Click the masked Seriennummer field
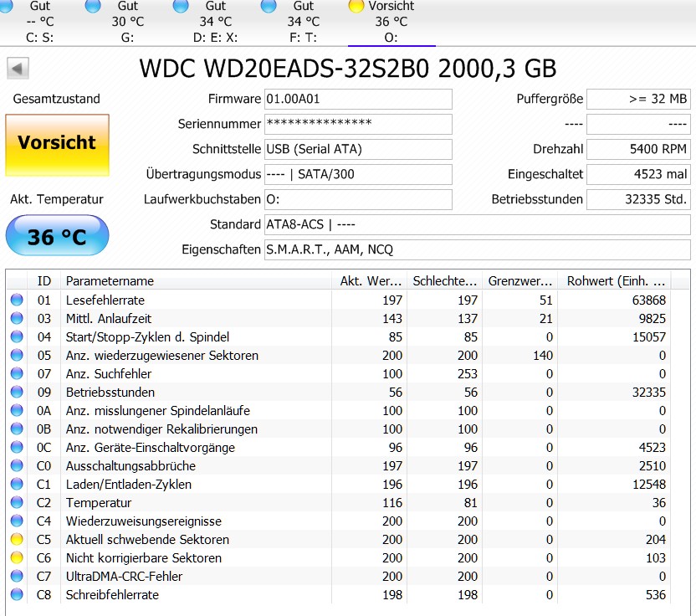This screenshot has width=696, height=616. (358, 124)
